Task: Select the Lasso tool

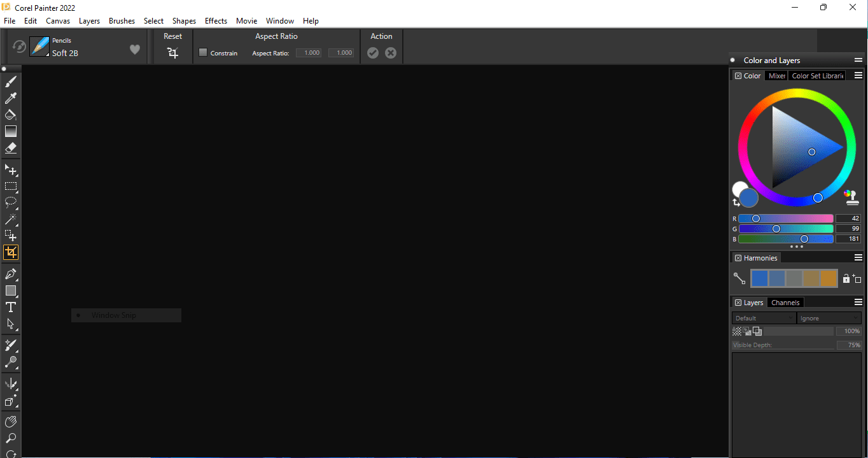Action: coord(11,203)
